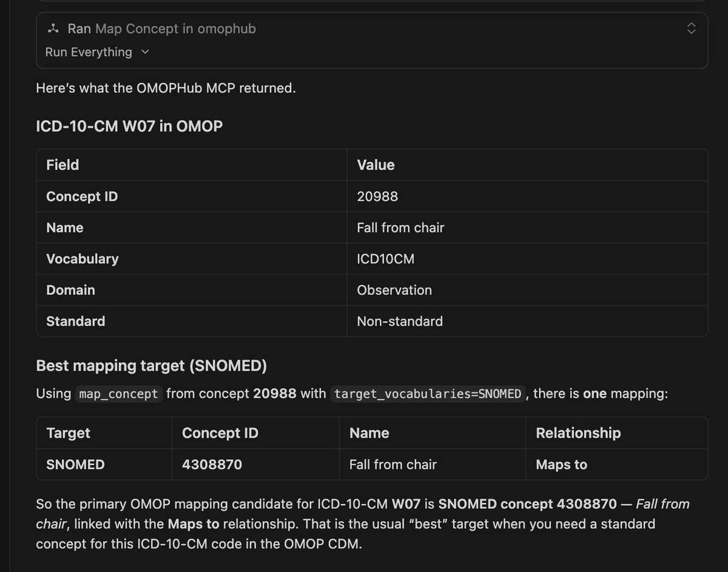Viewport: 728px width, 572px height.
Task: Click the Non-standard value cell
Action: pyautogui.click(x=527, y=321)
